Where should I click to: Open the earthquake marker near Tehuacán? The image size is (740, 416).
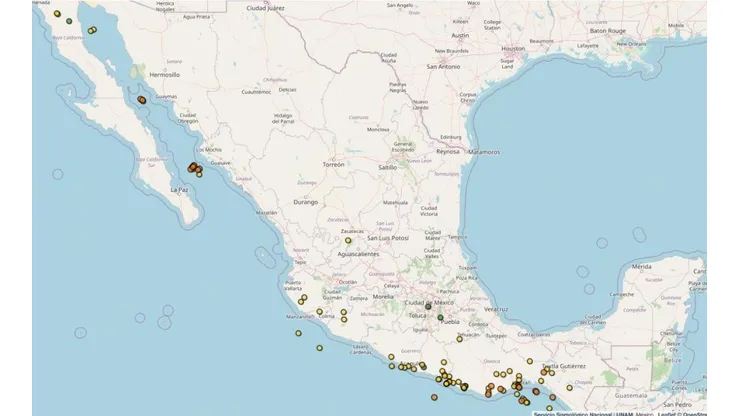tap(459, 339)
